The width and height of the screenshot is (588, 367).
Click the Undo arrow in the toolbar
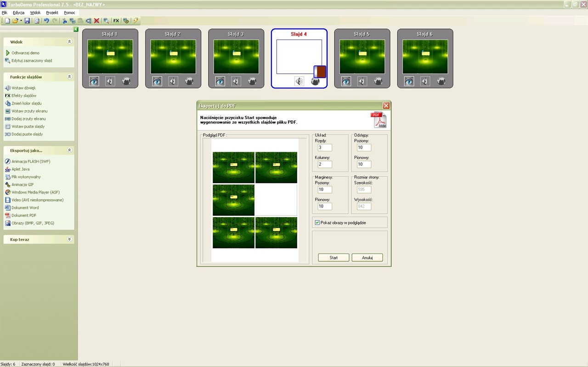coord(46,21)
